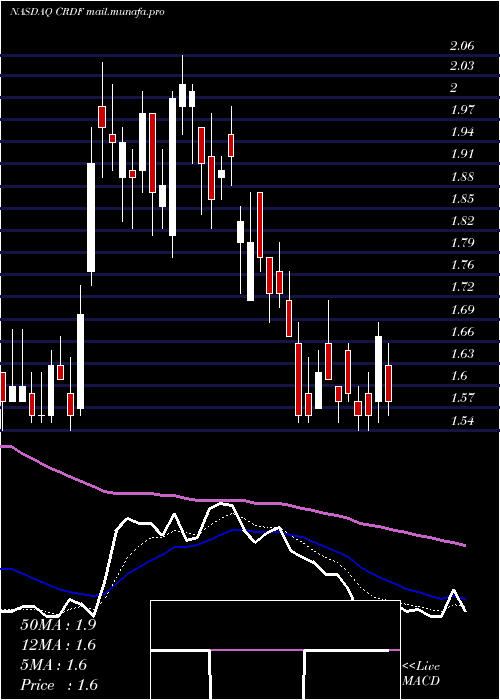The height and width of the screenshot is (700, 500).
Task: Click the 1.72 price axis label
Action: pyautogui.click(x=462, y=286)
